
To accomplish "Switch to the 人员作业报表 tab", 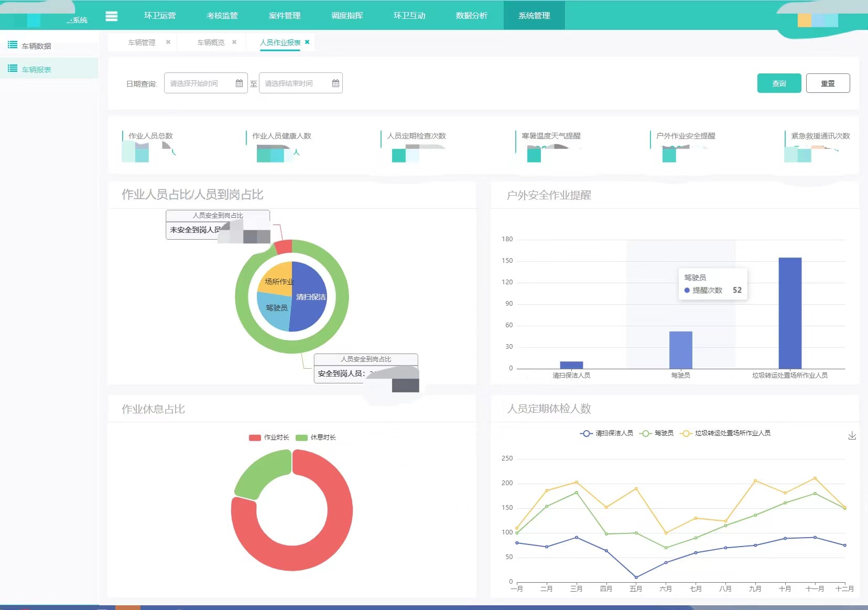I will 280,42.
